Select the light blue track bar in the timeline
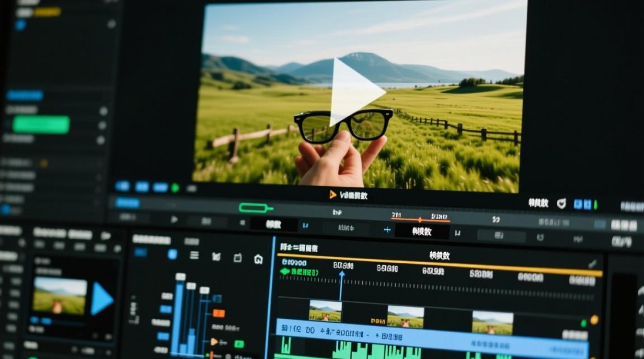The height and width of the screenshot is (359, 644). tap(433, 338)
